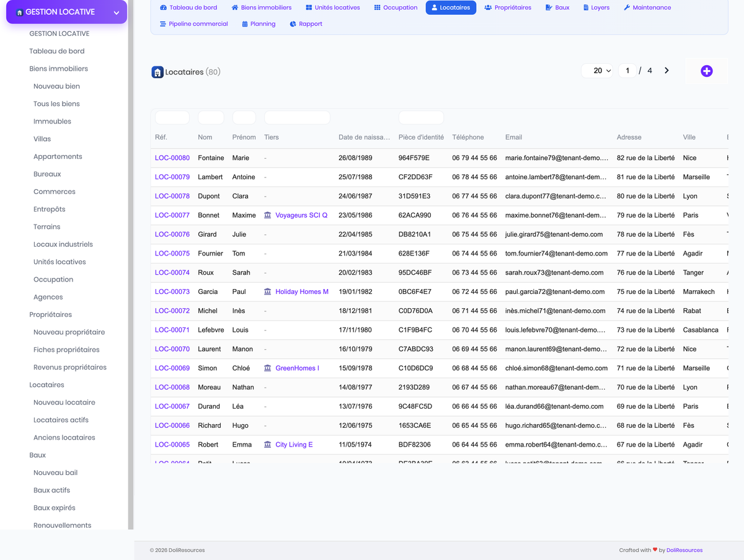Select Revenus propriétaires in the sidebar
744x560 pixels.
70,367
